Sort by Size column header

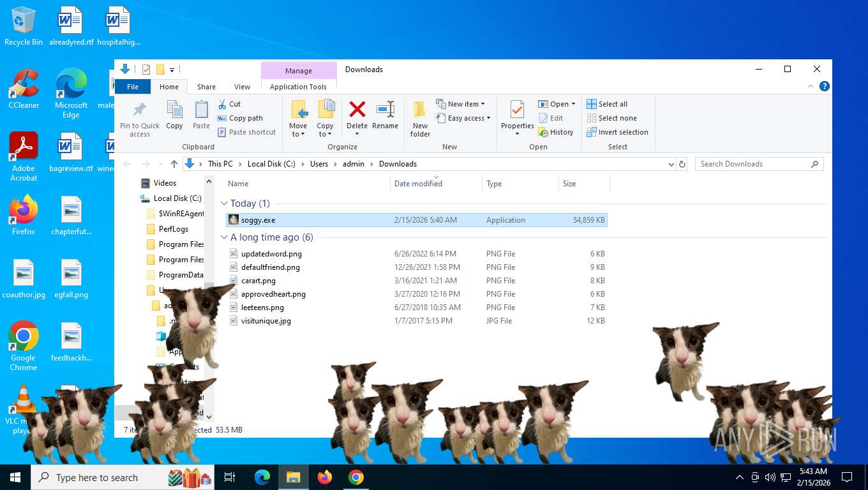(x=584, y=184)
